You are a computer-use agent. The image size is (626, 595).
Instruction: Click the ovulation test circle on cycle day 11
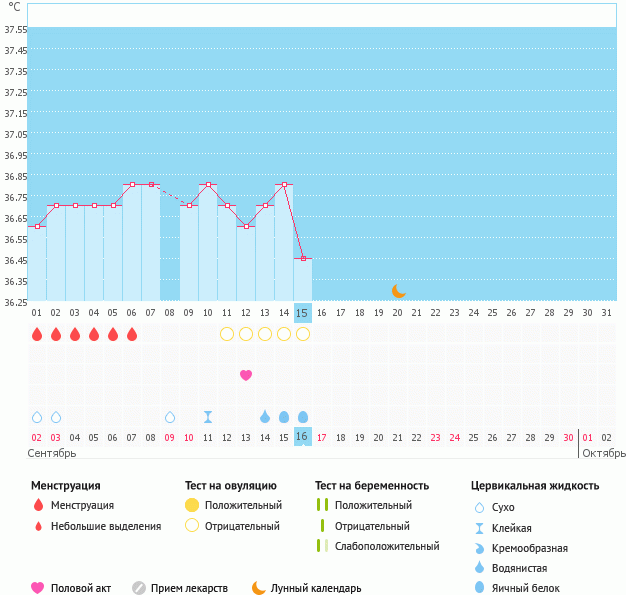coord(227,334)
